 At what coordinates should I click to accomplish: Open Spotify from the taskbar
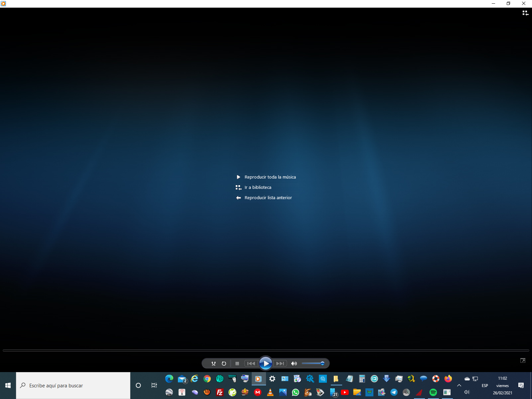[433, 392]
